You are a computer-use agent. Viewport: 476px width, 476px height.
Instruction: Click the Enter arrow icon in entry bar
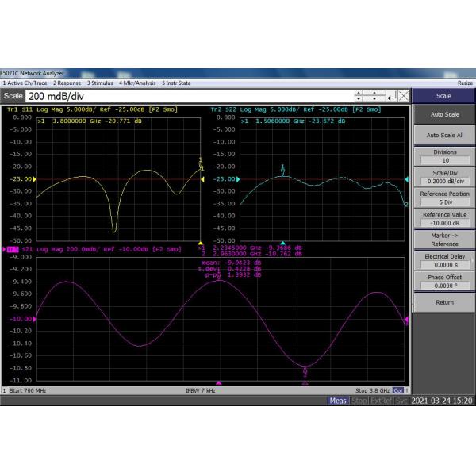pyautogui.click(x=390, y=96)
